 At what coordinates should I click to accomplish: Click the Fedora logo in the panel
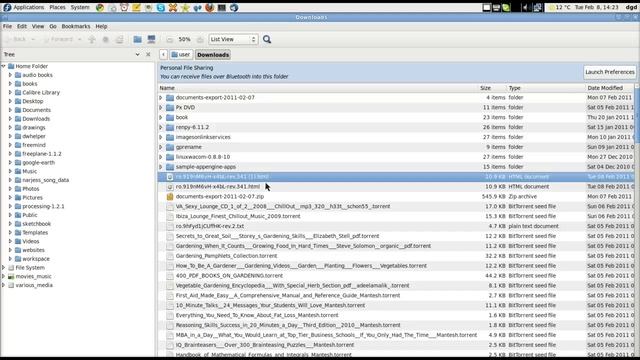pyautogui.click(x=7, y=7)
